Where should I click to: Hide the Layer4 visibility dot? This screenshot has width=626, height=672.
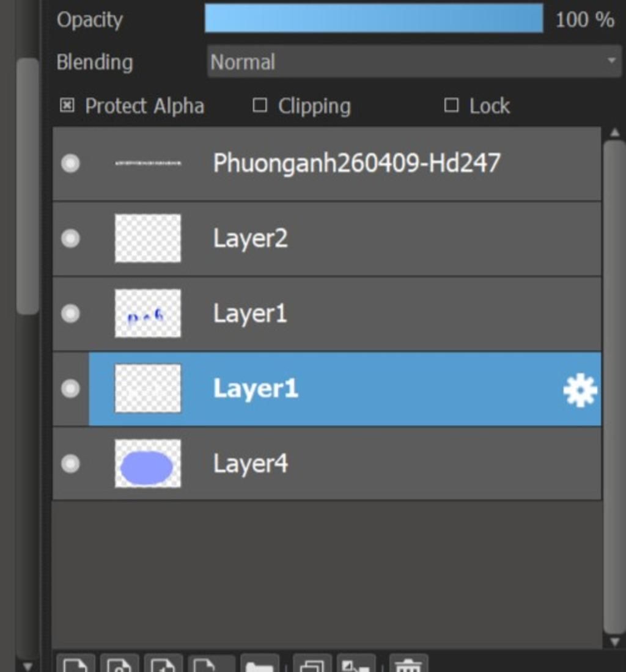pos(70,464)
